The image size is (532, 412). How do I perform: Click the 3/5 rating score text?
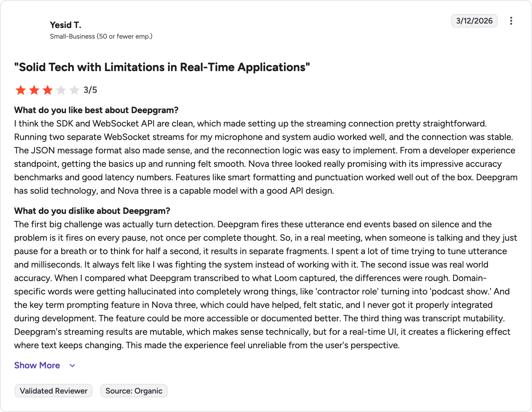[x=90, y=90]
